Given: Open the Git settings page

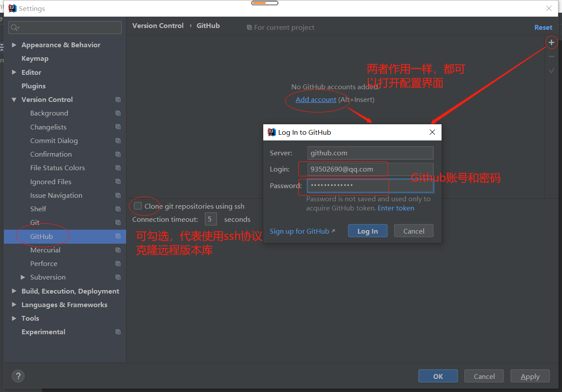Looking at the screenshot, I should tap(35, 222).
